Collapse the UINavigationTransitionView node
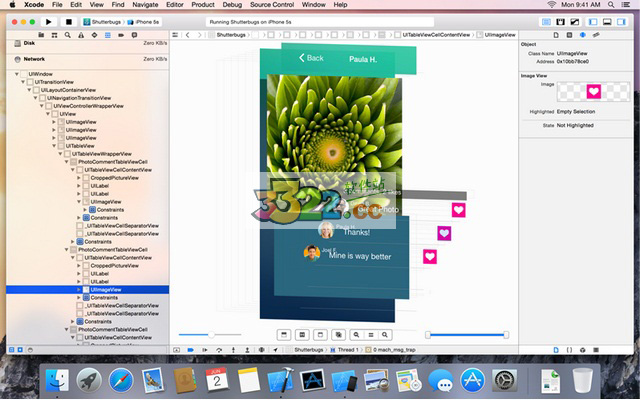 [x=35, y=98]
